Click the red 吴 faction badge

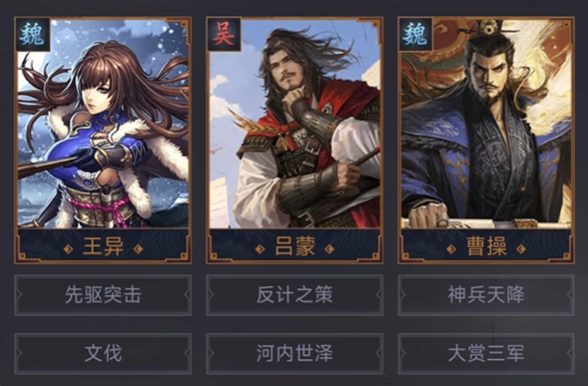pos(224,35)
